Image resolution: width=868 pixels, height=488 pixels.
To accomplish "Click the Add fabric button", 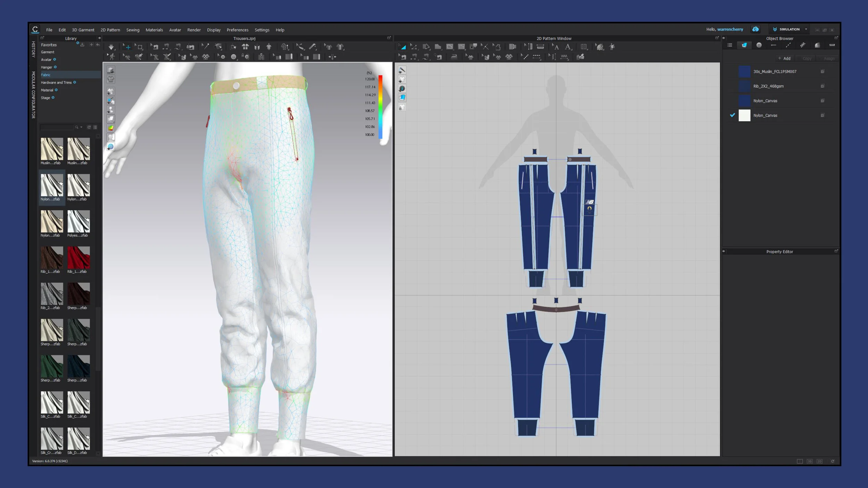I will (784, 59).
